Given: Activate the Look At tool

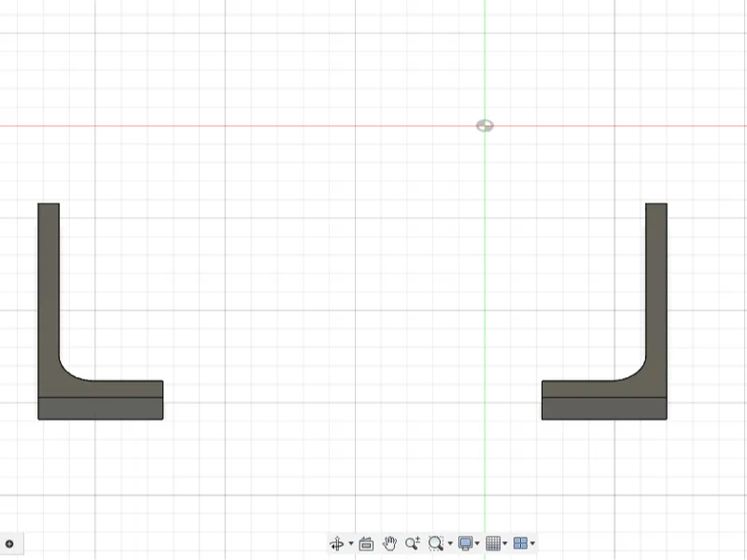Looking at the screenshot, I should point(366,543).
